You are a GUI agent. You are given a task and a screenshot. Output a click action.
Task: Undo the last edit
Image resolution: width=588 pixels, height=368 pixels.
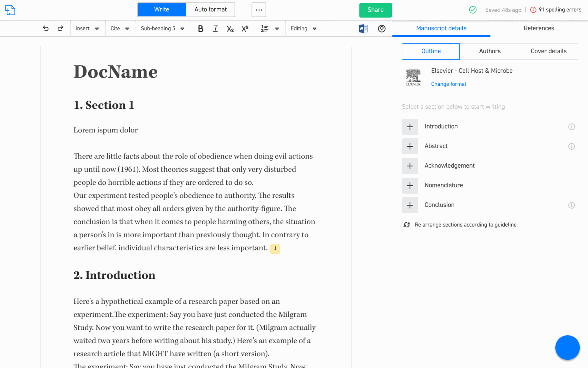click(x=46, y=28)
